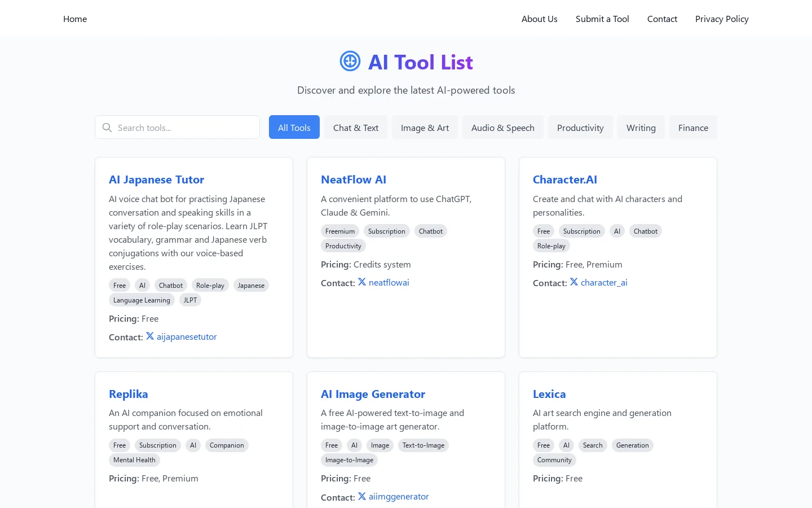812x508 pixels.
Task: Click the Mental Health tag on Replika
Action: pos(134,460)
